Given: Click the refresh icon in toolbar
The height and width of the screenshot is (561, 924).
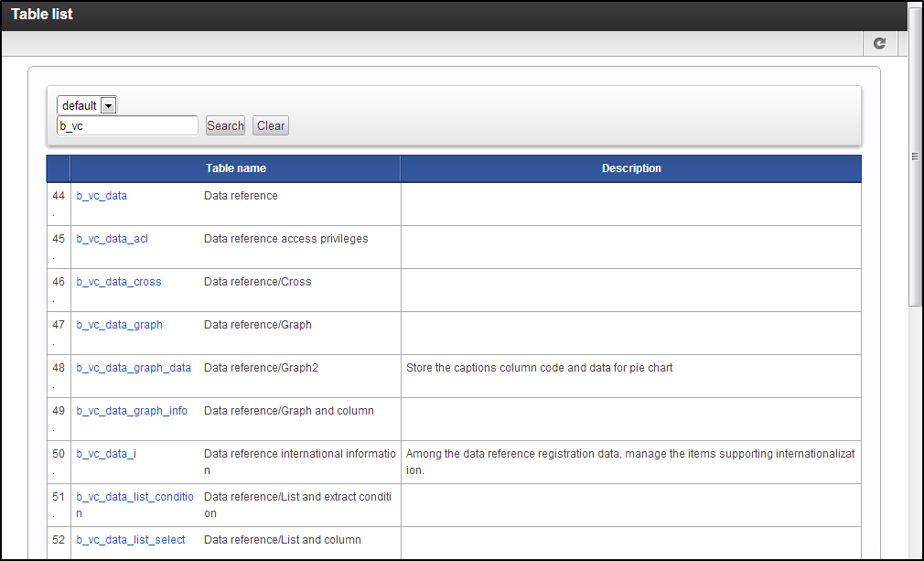Looking at the screenshot, I should click(879, 43).
